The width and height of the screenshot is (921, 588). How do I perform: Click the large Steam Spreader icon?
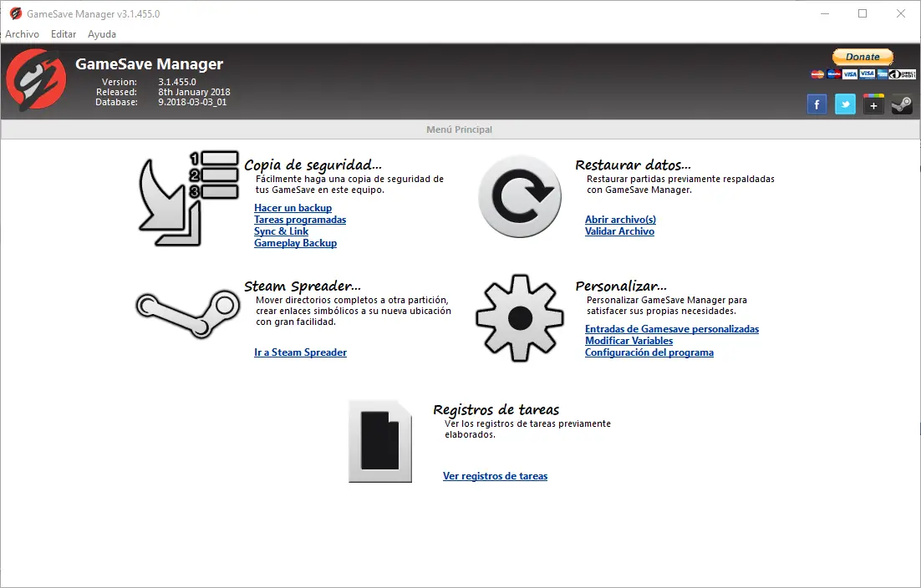[x=188, y=314]
